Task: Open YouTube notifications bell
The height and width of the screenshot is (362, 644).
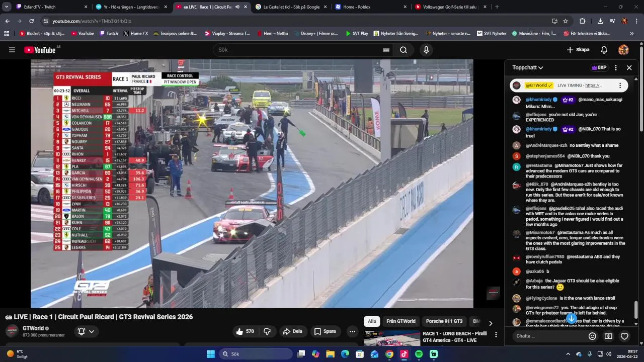Action: pos(604,50)
